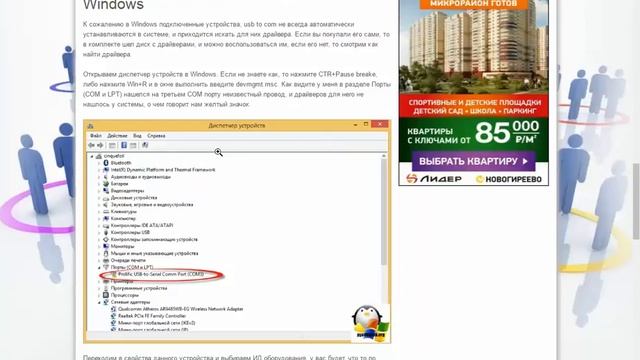Click the Back arrow in Device Manager toolbar
Viewport: 640px width, 360px height.
(91, 145)
